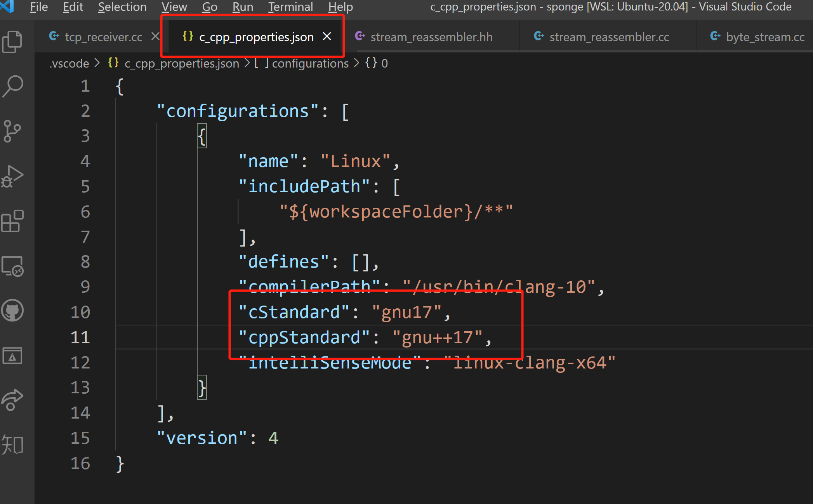Open Run and Debug view icon

coord(12,177)
